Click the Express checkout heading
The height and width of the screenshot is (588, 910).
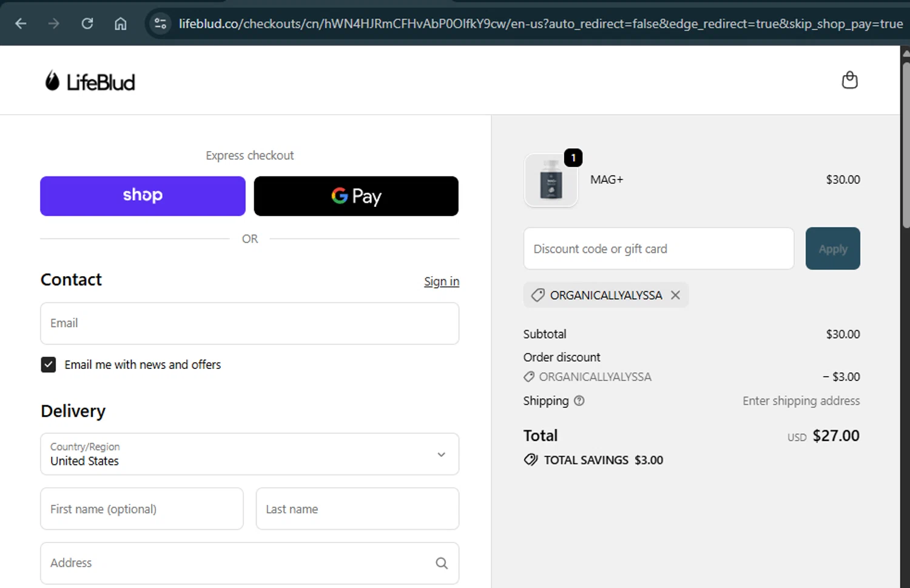[249, 155]
